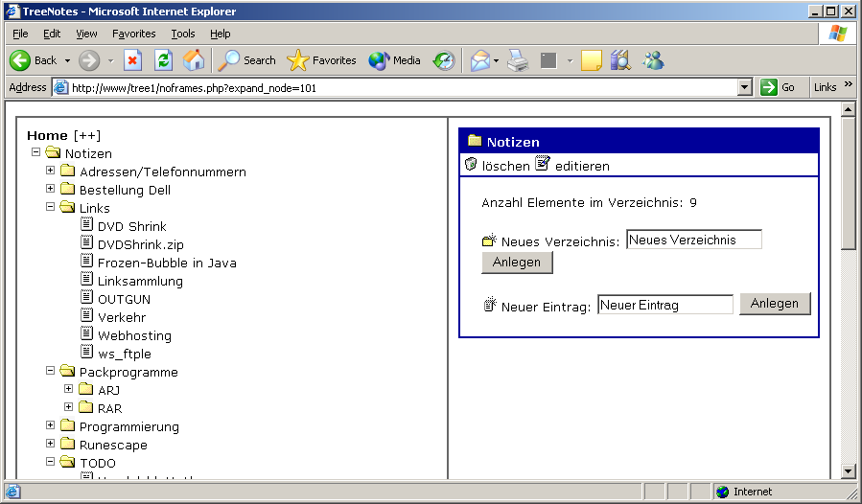Click the löschen link
Viewport: 862px width, 504px height.
click(x=505, y=166)
